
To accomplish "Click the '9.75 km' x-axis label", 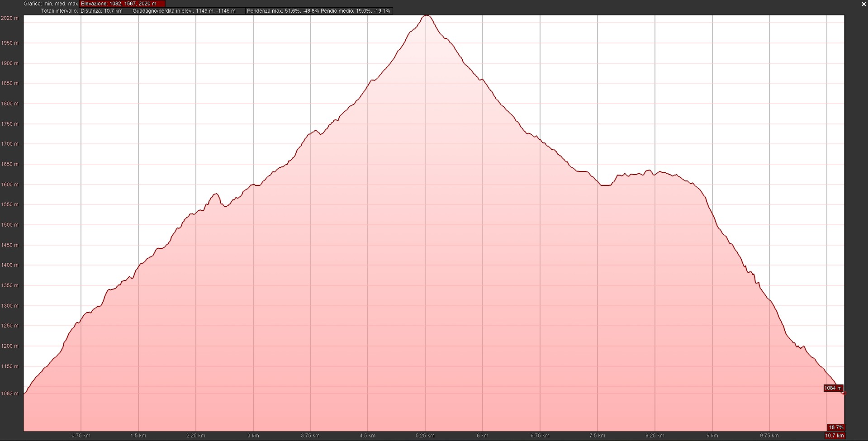I will point(769,436).
